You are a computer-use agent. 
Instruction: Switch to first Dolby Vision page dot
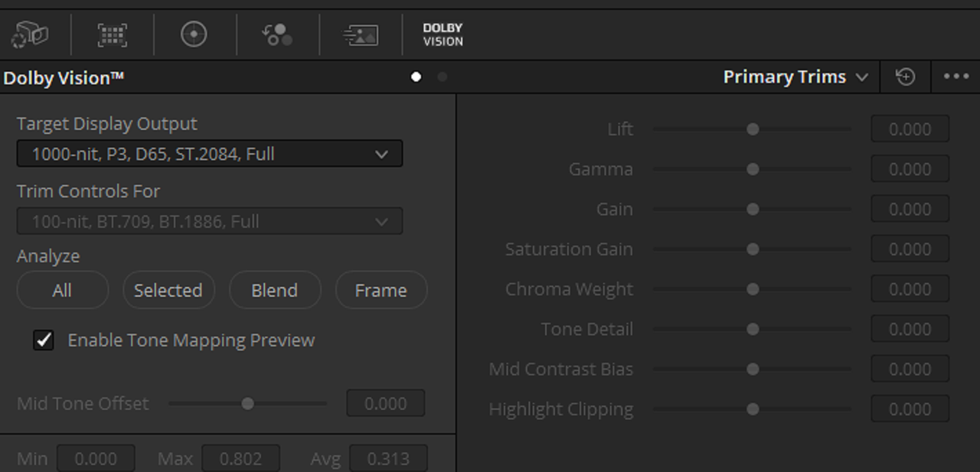416,76
